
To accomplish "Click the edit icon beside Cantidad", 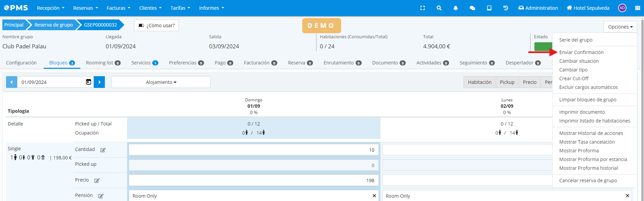I will 103,150.
